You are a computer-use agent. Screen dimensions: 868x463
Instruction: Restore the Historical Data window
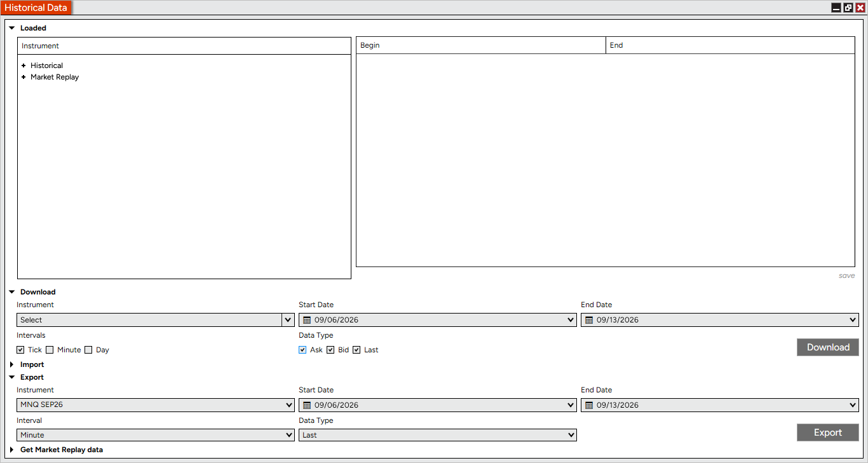(848, 8)
